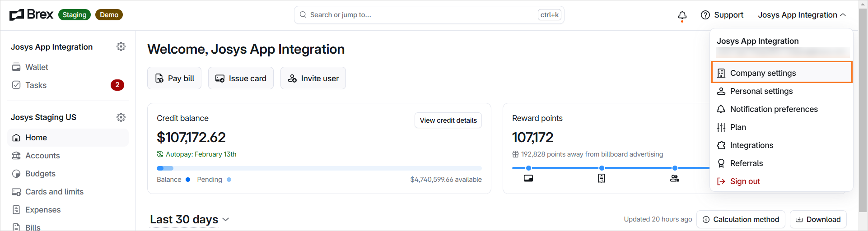The width and height of the screenshot is (868, 231).
Task: Click the receipt reward milestone icon
Action: (x=602, y=178)
